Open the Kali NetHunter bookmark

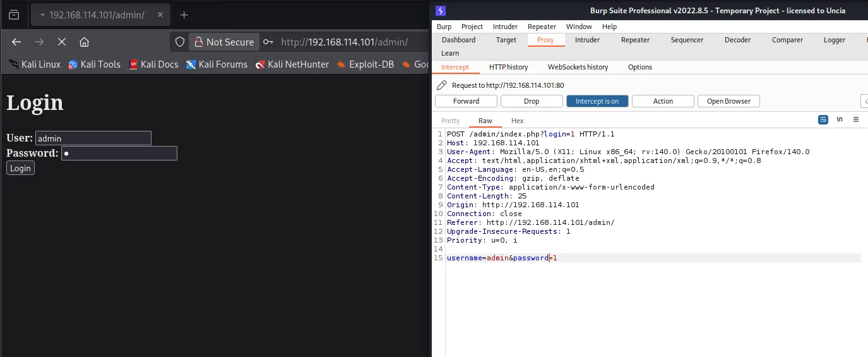click(x=292, y=64)
